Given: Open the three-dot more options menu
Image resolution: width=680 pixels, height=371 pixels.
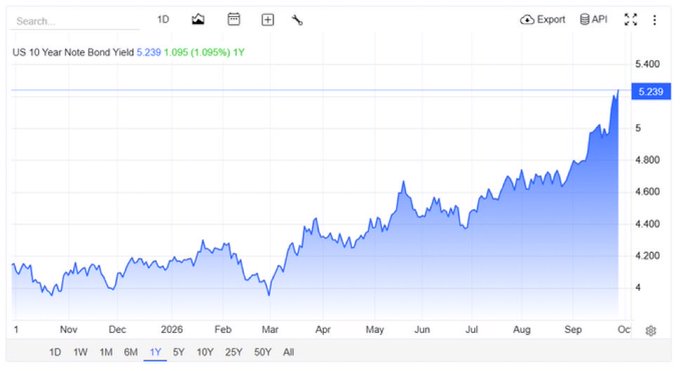Looking at the screenshot, I should coord(654,20).
